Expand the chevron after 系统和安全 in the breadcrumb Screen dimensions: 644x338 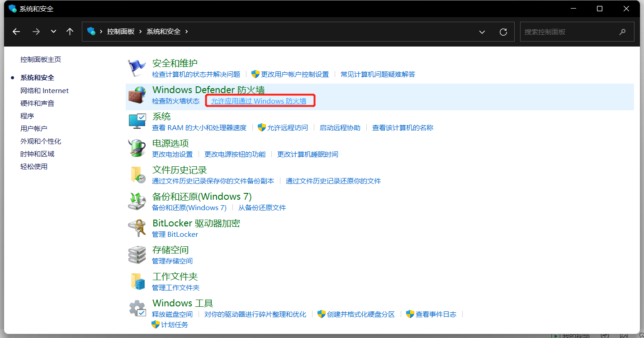187,32
